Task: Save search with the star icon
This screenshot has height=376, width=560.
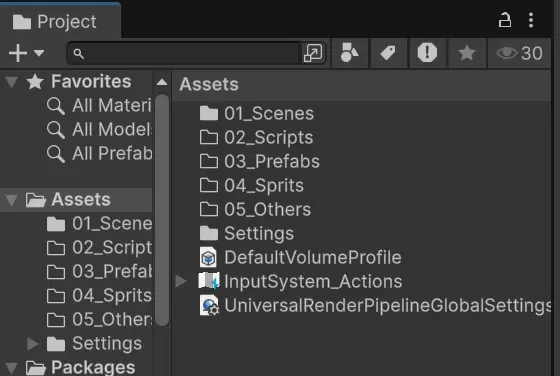Action: click(466, 53)
